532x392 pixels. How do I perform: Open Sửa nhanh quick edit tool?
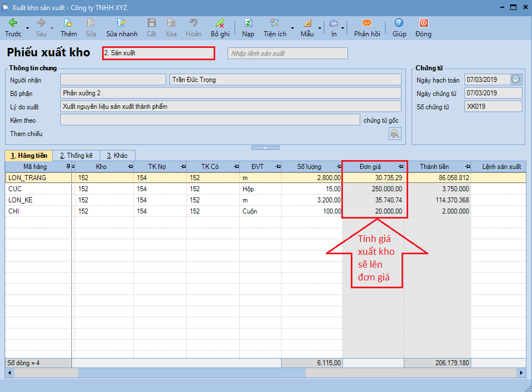point(121,23)
